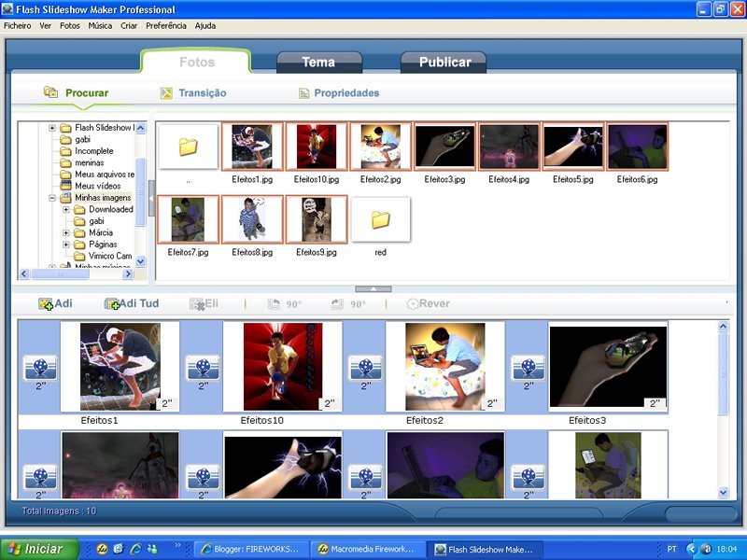
Task: Switch to Macromedia Fireworks taskbar window
Action: tap(367, 549)
